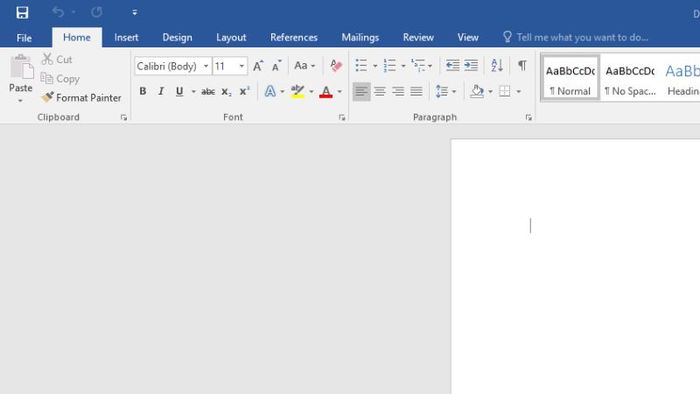This screenshot has width=700, height=394.
Task: Click Cut in Clipboard group
Action: point(57,59)
